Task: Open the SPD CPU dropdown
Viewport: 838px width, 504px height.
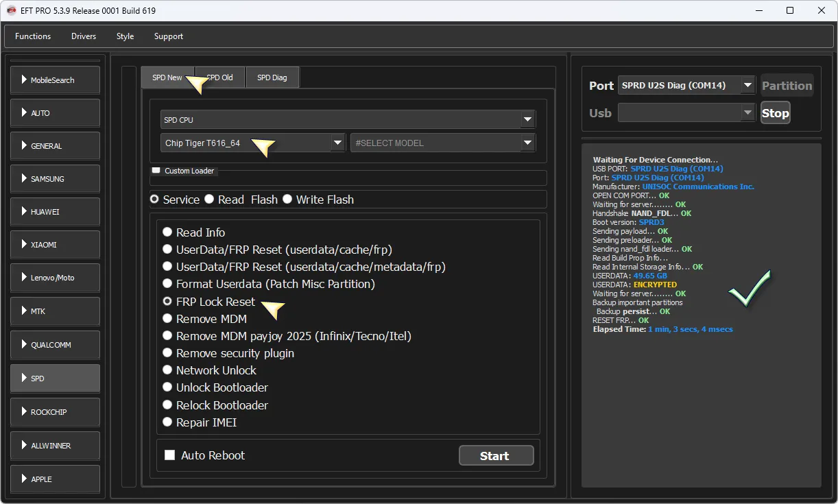Action: point(527,120)
